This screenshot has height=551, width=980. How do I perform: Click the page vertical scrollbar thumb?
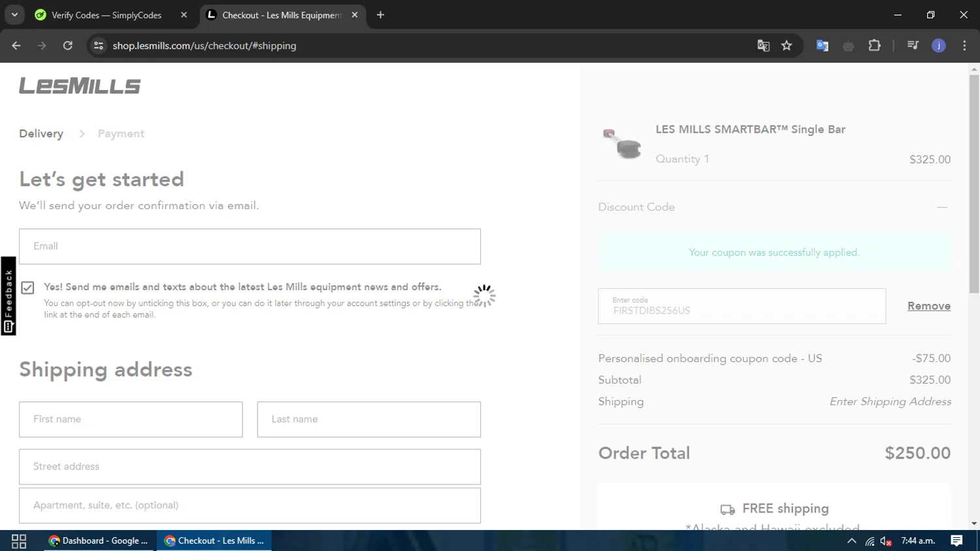(x=974, y=183)
